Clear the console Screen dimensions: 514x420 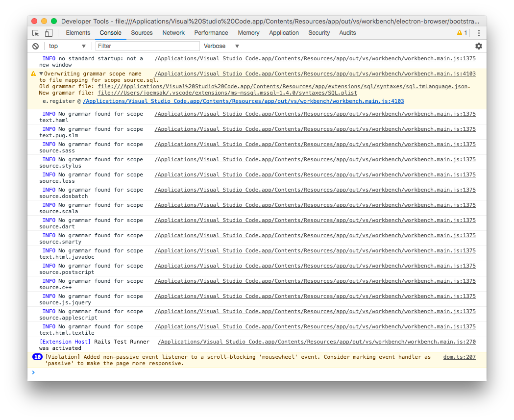point(34,46)
